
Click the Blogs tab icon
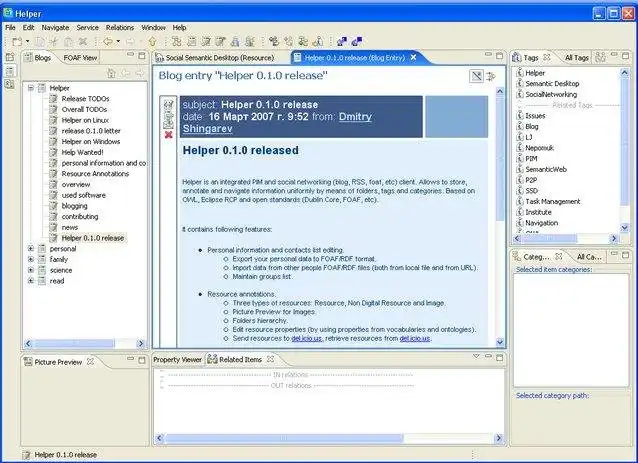coord(28,57)
